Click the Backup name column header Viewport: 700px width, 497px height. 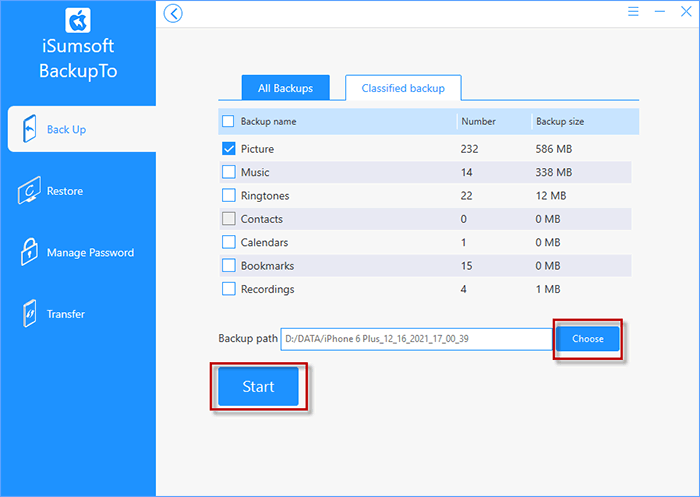[x=268, y=121]
